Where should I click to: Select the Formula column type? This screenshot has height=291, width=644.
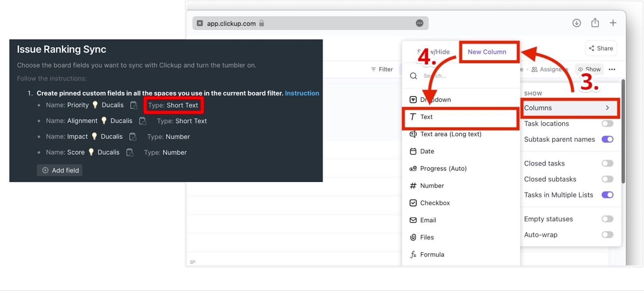pos(461,254)
